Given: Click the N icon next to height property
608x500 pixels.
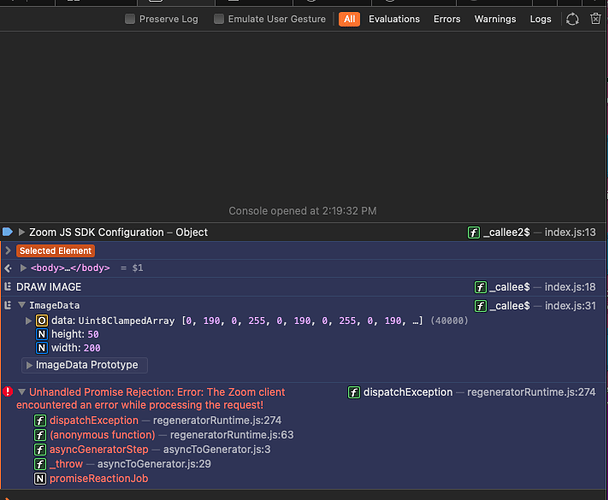Looking at the screenshot, I should coord(42,334).
